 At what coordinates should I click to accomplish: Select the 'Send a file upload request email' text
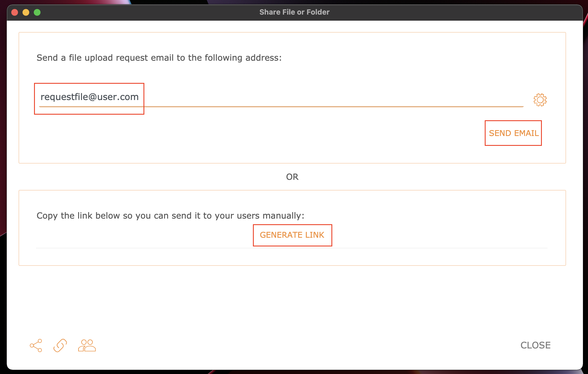[159, 58]
